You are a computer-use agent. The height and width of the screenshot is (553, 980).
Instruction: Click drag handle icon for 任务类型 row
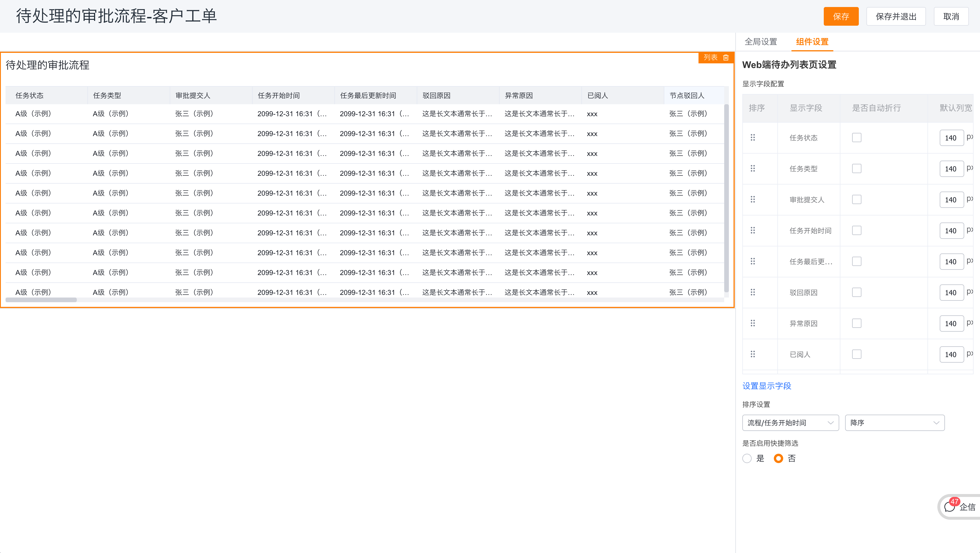(x=753, y=168)
